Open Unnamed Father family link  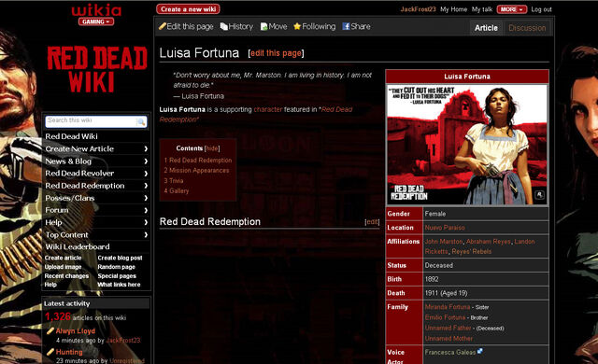pyautogui.click(x=448, y=328)
